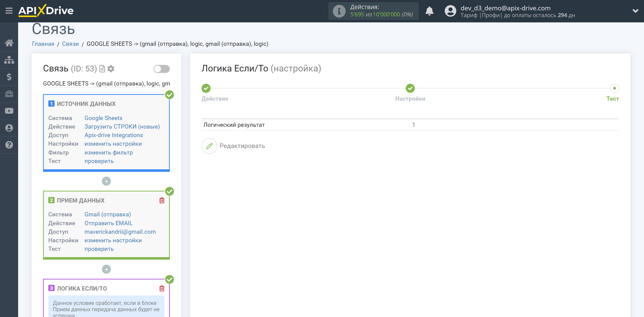
Task: Click the ПРИЕМ ДАННЫХ block header
Action: [x=80, y=200]
